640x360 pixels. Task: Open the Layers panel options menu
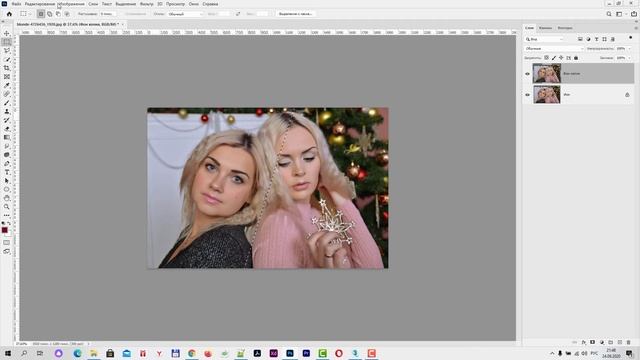[x=636, y=28]
